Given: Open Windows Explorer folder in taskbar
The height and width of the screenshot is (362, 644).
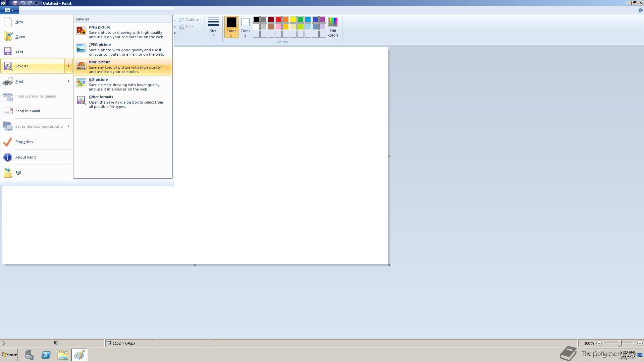Looking at the screenshot, I should pos(62,355).
